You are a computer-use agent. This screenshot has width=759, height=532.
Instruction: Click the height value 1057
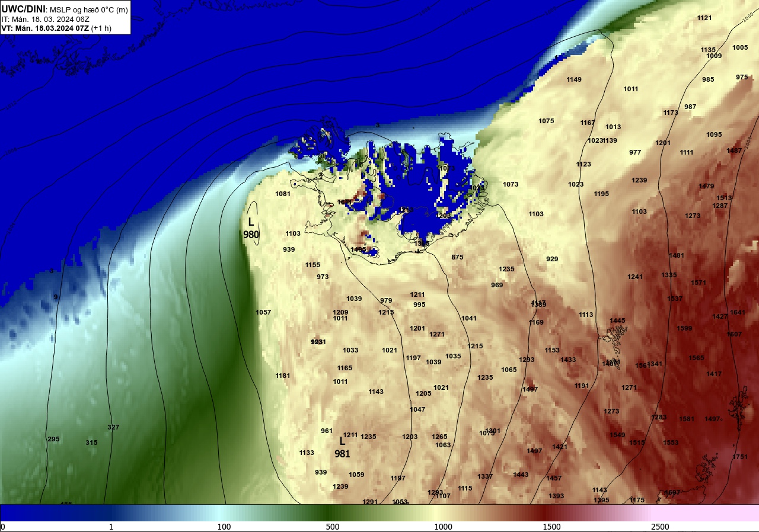(263, 312)
